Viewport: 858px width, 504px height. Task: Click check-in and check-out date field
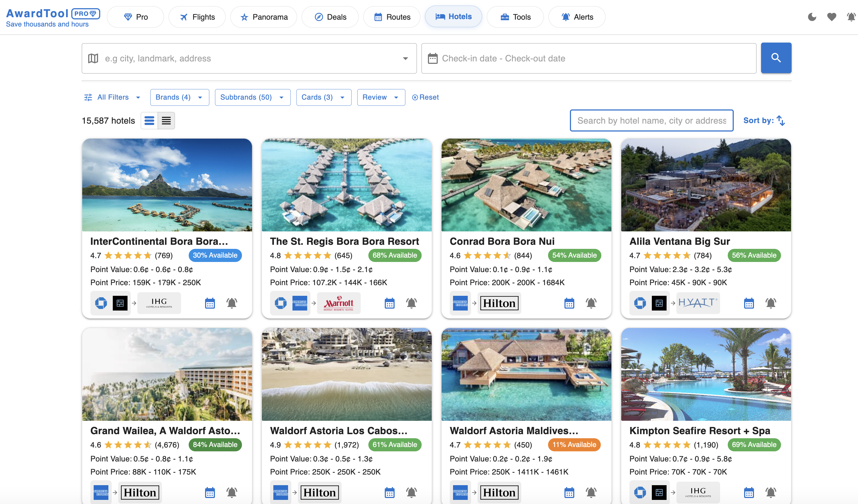[x=589, y=58]
